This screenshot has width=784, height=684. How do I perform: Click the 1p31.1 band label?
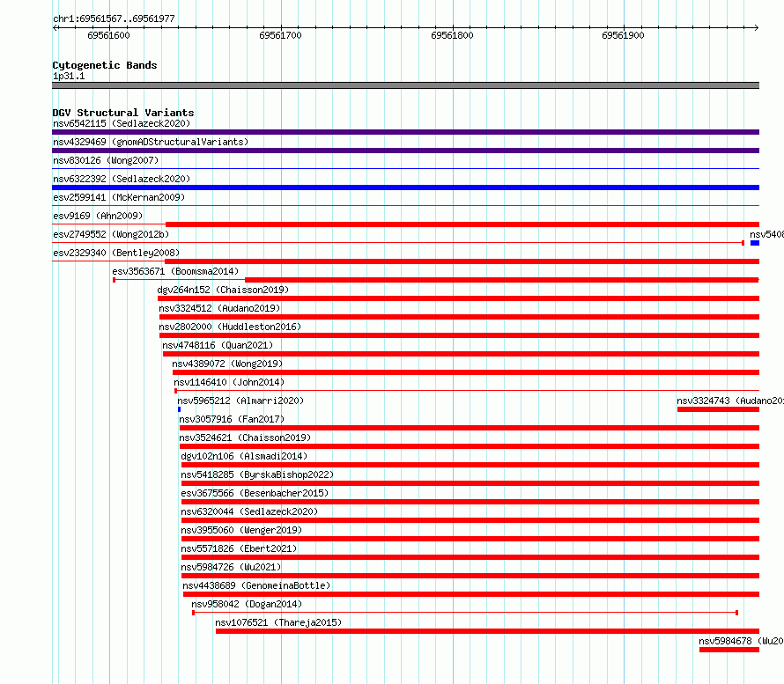(69, 76)
